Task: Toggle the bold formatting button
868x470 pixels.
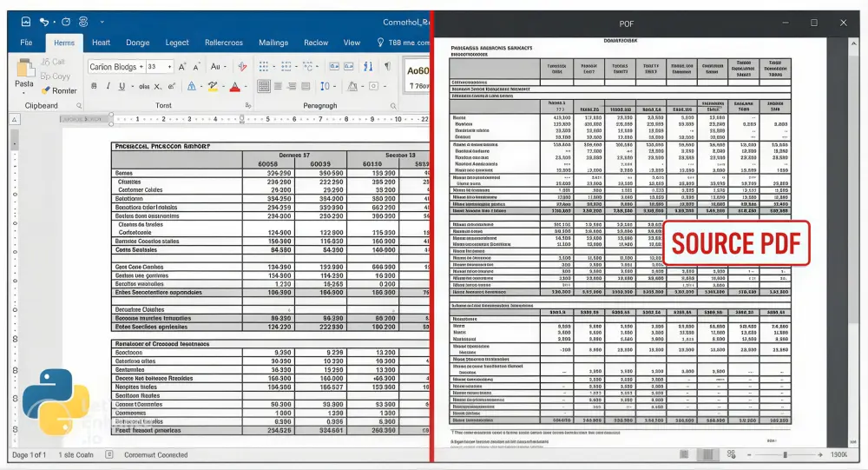Action: 94,86
